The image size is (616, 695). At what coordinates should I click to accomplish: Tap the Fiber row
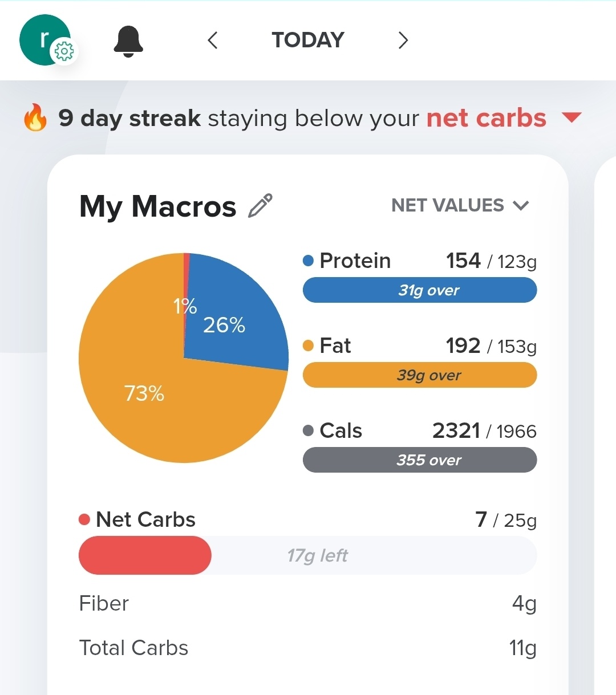coord(308,604)
